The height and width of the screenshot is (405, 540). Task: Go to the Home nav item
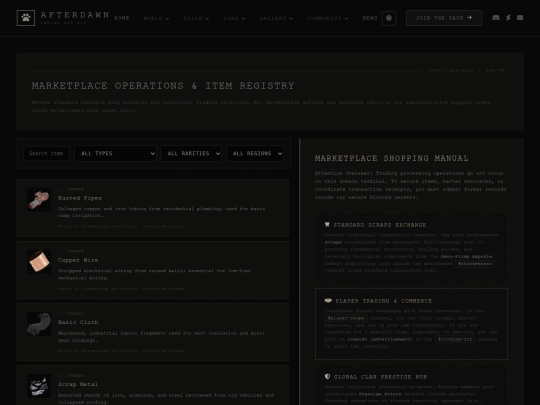(122, 18)
